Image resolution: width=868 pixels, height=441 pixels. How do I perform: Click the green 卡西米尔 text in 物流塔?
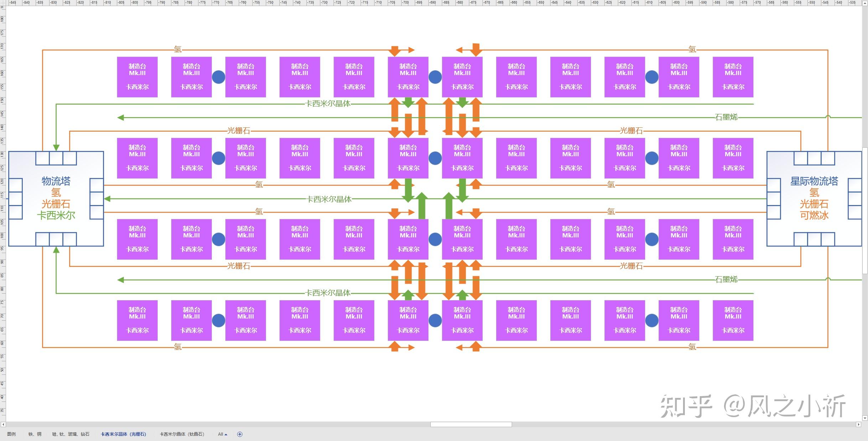pos(56,215)
